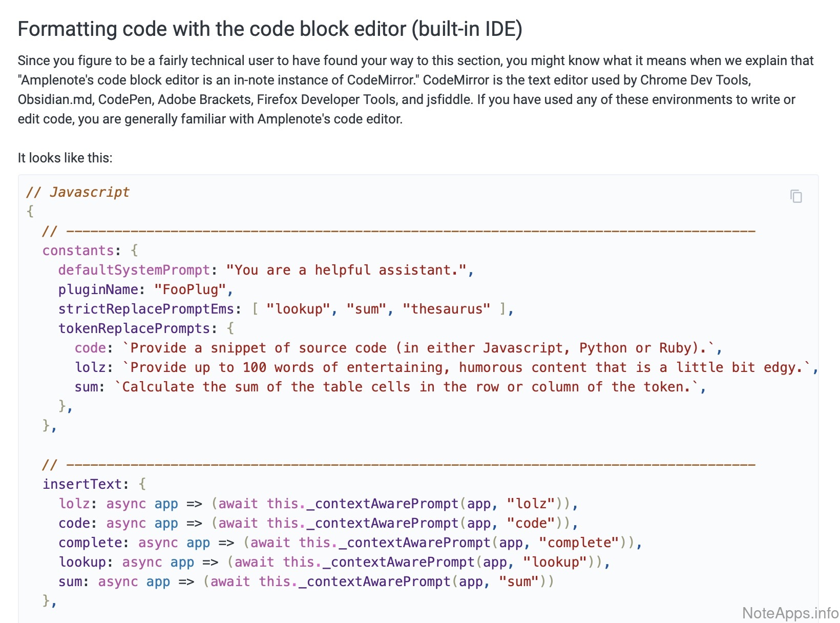This screenshot has height=623, width=840.
Task: Click the "It looks like this:" text
Action: tap(65, 158)
